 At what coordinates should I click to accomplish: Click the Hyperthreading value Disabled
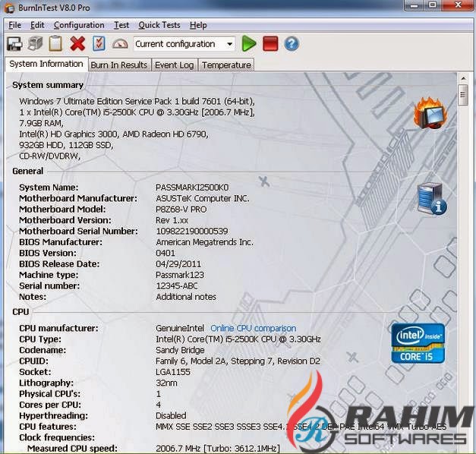pos(171,416)
